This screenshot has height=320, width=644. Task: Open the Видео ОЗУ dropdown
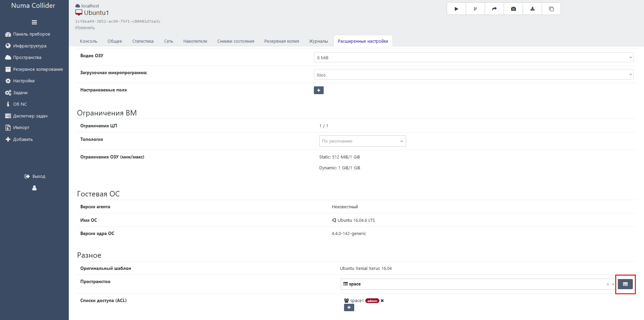pos(474,58)
